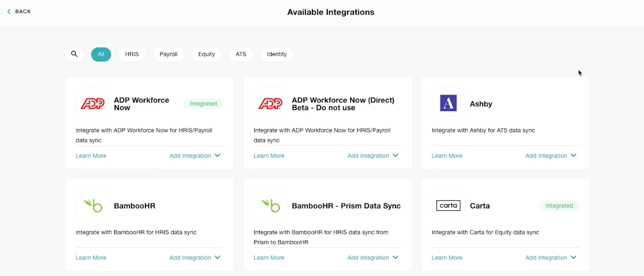The image size is (644, 276).
Task: Open the search magnifier icon
Action: pos(74,54)
